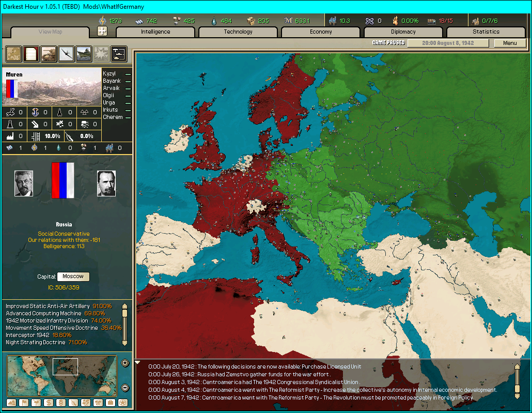The height and width of the screenshot is (413, 532).
Task: Click the energy lightning resource icon in top bar
Action: [102, 21]
